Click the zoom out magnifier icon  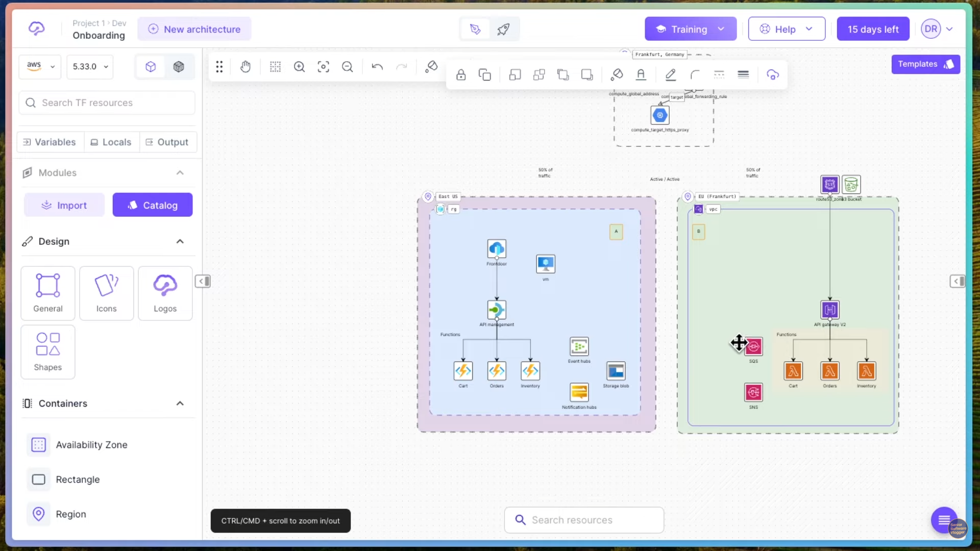tap(348, 67)
